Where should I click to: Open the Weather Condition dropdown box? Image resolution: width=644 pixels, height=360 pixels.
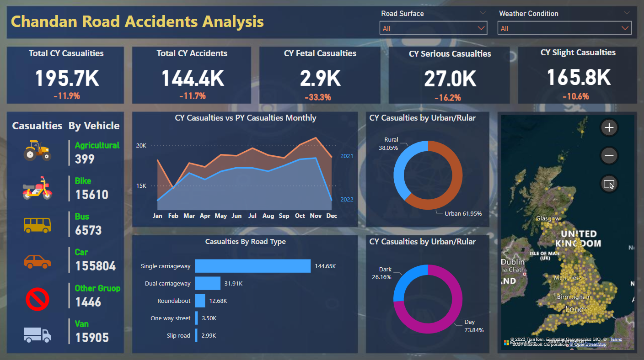pos(564,28)
